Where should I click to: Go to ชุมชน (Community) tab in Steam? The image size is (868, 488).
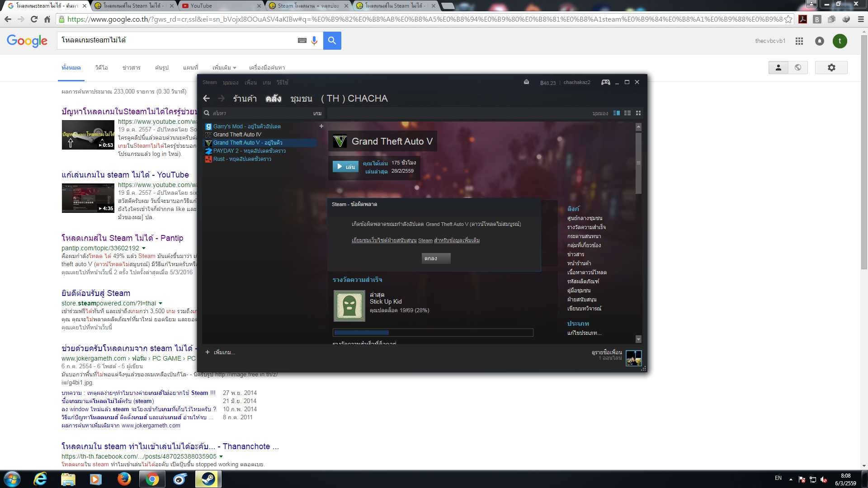[x=301, y=99]
